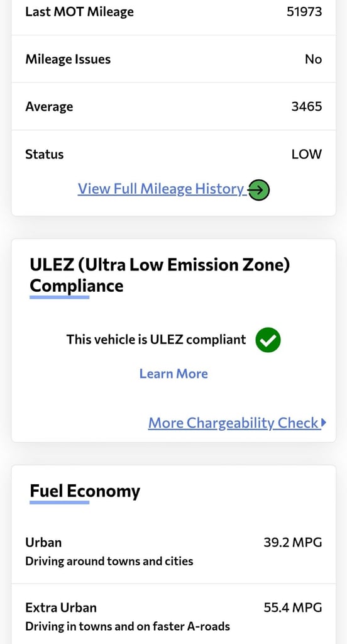Screen dimensions: 347x644
Task: Select the Fuel Economy heading
Action: 85,491
